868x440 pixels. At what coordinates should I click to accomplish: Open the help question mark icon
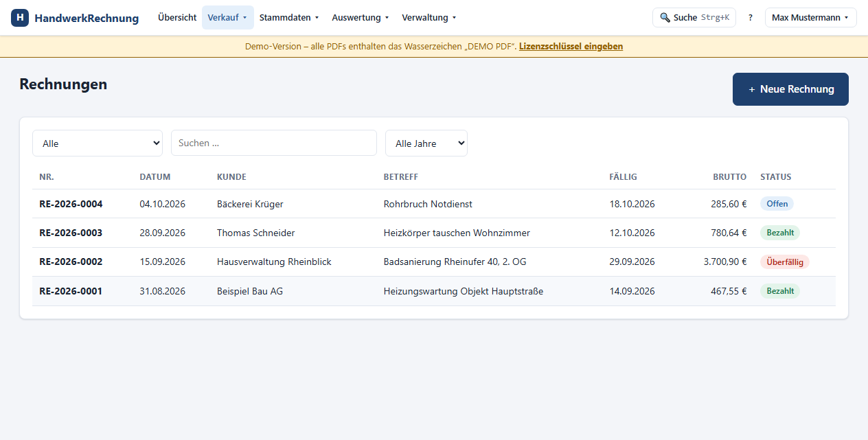[x=751, y=18]
